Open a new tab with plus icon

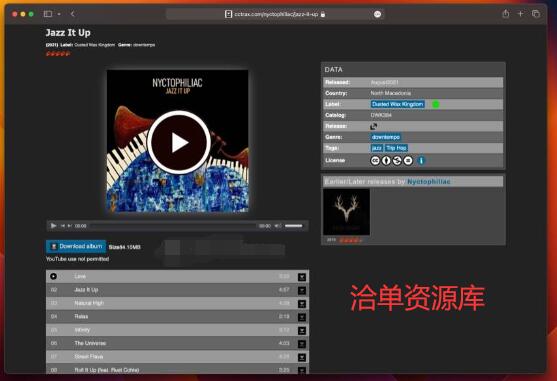pos(520,14)
